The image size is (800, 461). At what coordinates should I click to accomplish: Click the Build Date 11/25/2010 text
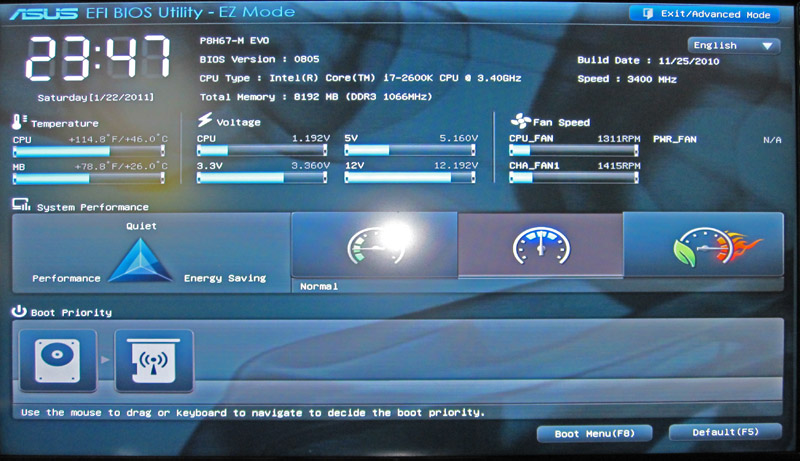click(x=648, y=61)
